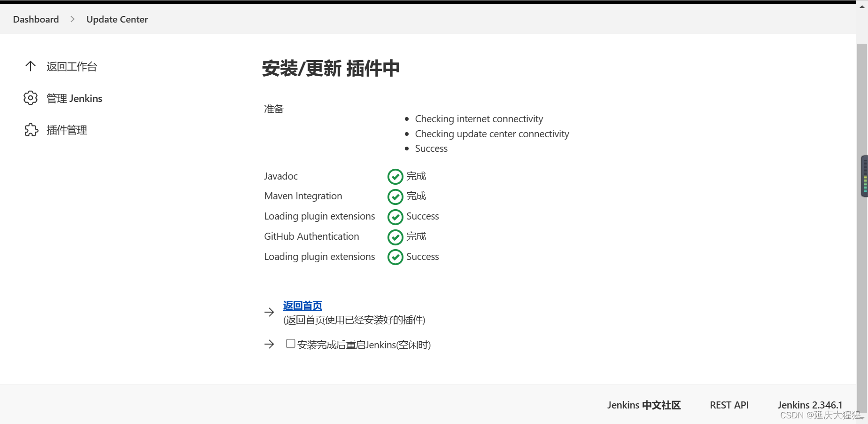Image resolution: width=868 pixels, height=424 pixels.
Task: Enable 安装完成后重启Jenkins(空闲时) checkbox
Action: point(290,343)
